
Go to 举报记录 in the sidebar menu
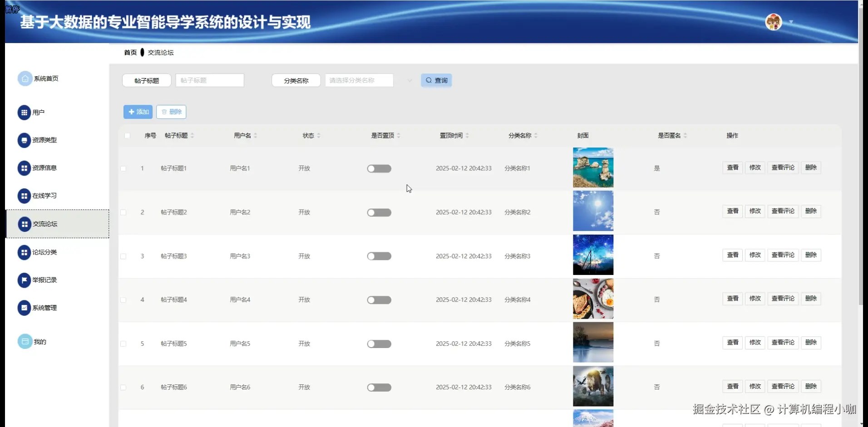pos(44,280)
